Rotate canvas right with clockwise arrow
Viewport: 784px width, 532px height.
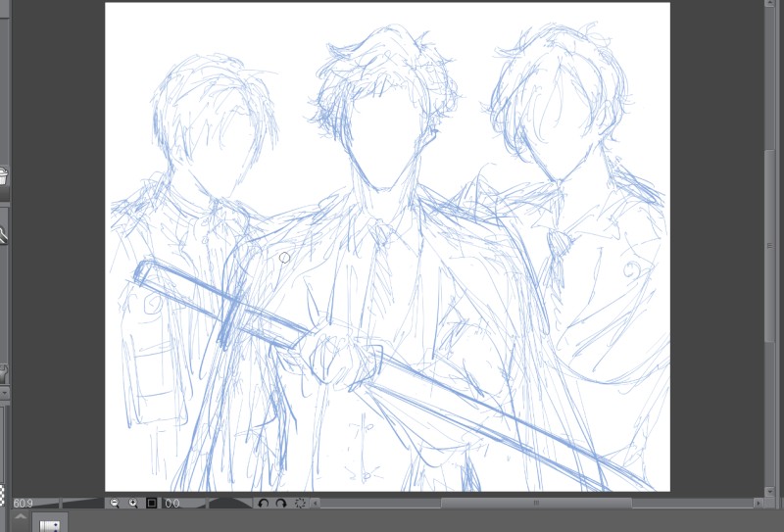click(281, 503)
